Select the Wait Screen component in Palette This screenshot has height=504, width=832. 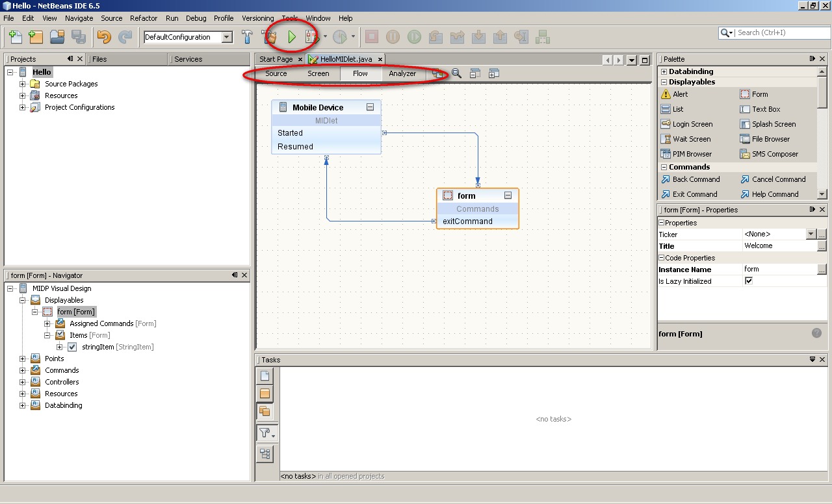[686, 139]
